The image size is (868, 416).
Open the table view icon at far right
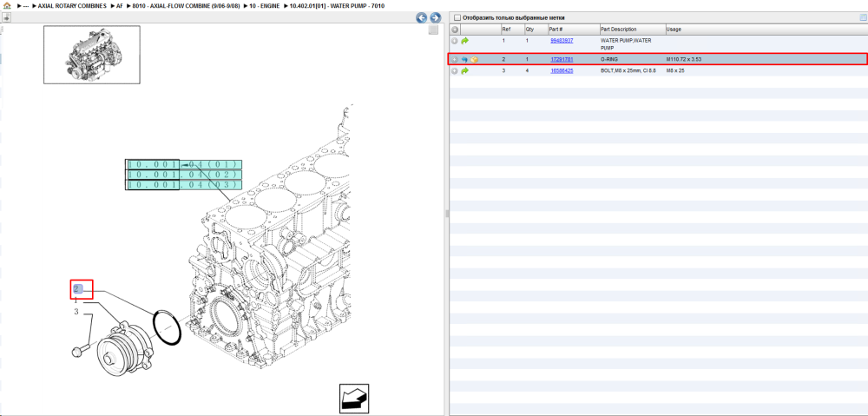coord(863,17)
